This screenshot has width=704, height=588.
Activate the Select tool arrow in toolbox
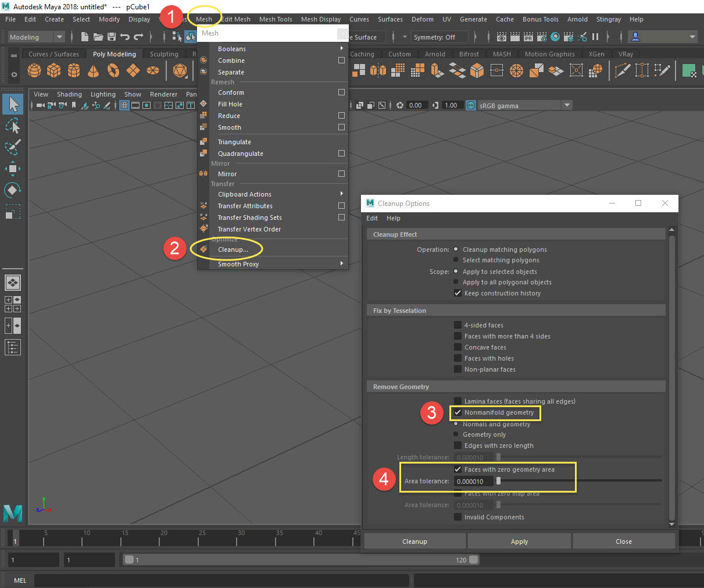[x=13, y=105]
